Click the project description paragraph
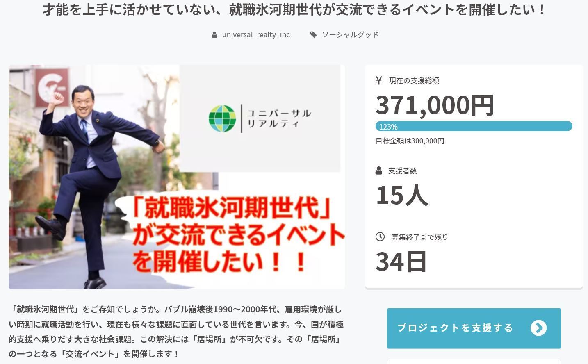Screen dimensions: 588x364 [x=176, y=332]
